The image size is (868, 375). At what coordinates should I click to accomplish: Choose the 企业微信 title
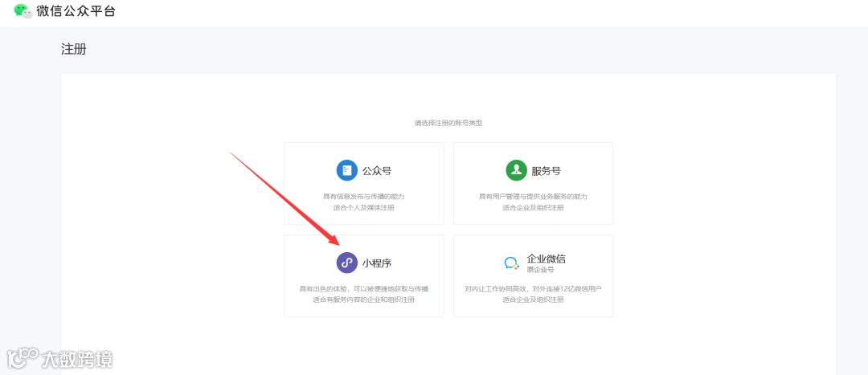click(x=547, y=259)
